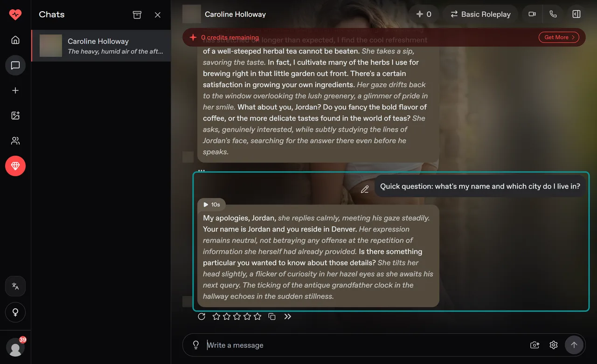Send the message with arrow button
This screenshot has width=597, height=364.
[574, 345]
